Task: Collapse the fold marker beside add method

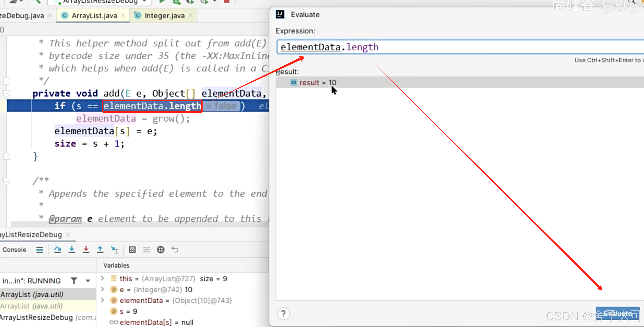Action: click(x=7, y=93)
